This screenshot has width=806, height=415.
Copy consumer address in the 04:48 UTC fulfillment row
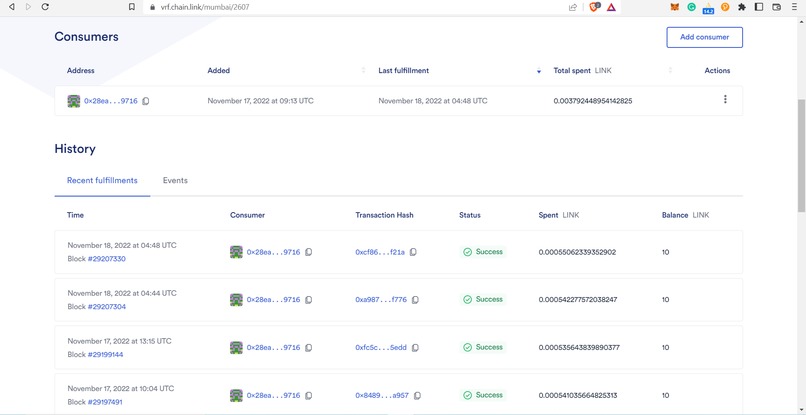click(x=308, y=252)
